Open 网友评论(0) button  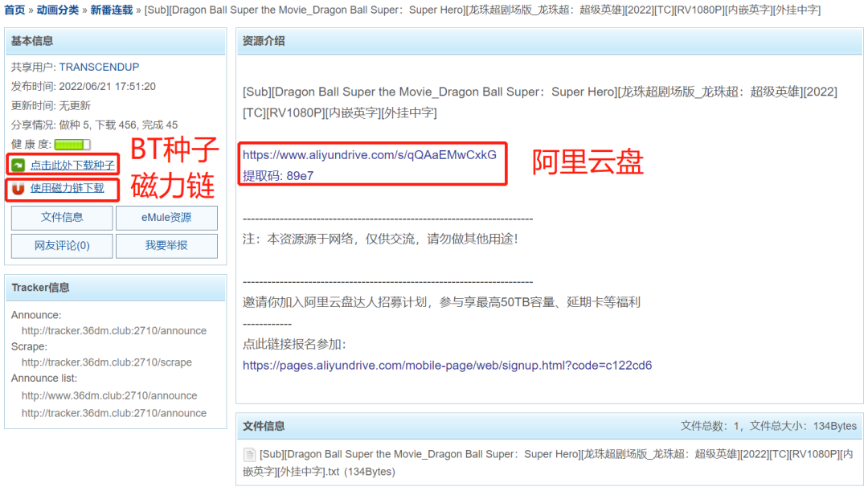pos(62,246)
